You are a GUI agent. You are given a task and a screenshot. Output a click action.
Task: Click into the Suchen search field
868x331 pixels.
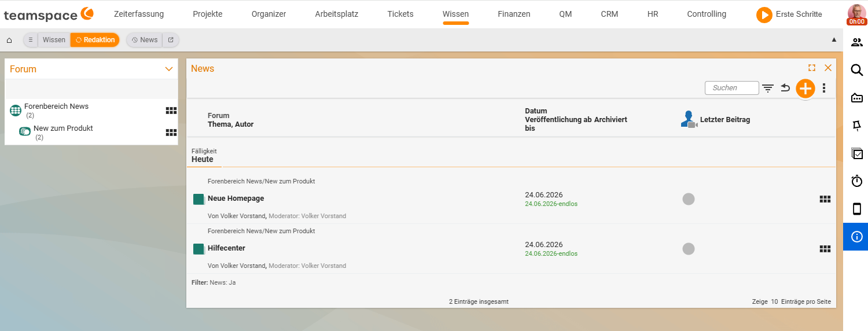(x=731, y=88)
